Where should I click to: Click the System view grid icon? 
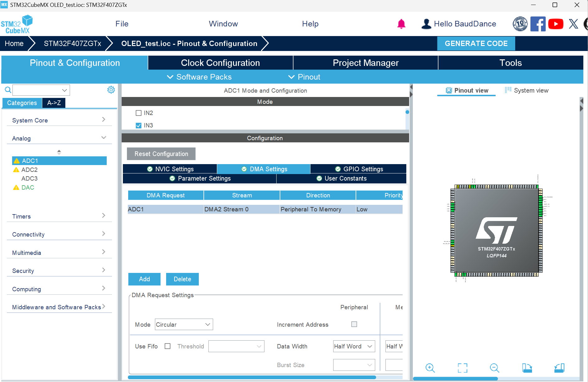(x=508, y=90)
